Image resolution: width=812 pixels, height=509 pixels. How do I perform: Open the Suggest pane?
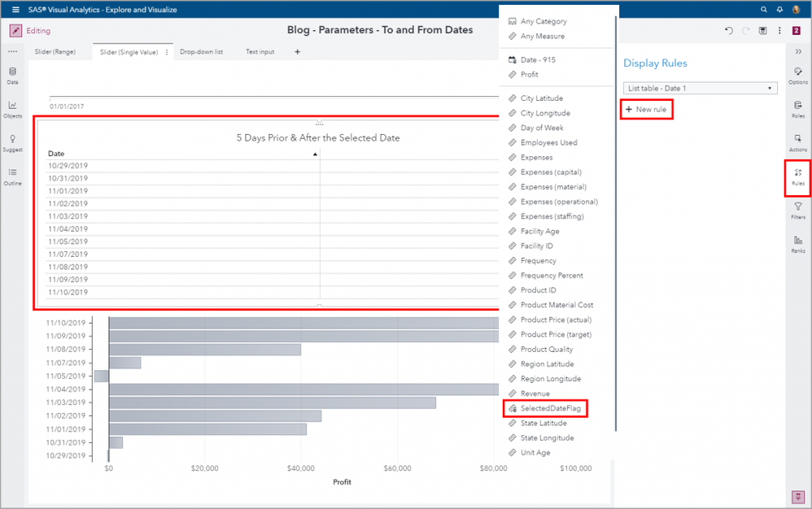point(12,142)
